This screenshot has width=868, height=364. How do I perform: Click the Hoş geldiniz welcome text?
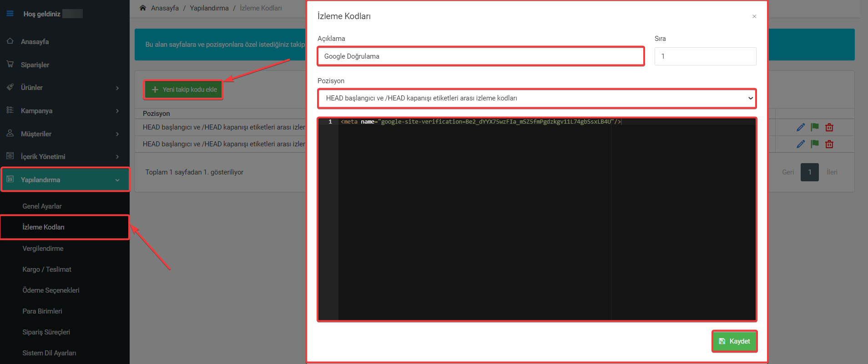pyautogui.click(x=42, y=14)
